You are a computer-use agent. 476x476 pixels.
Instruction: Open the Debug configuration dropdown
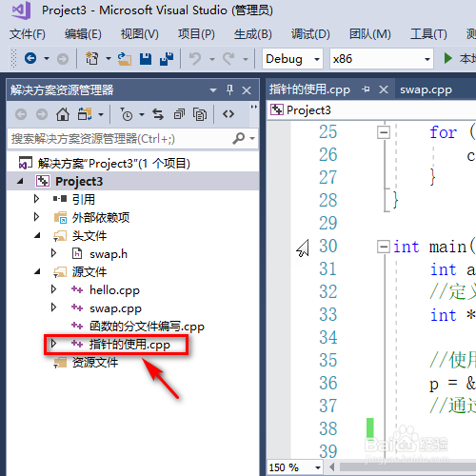[317, 59]
